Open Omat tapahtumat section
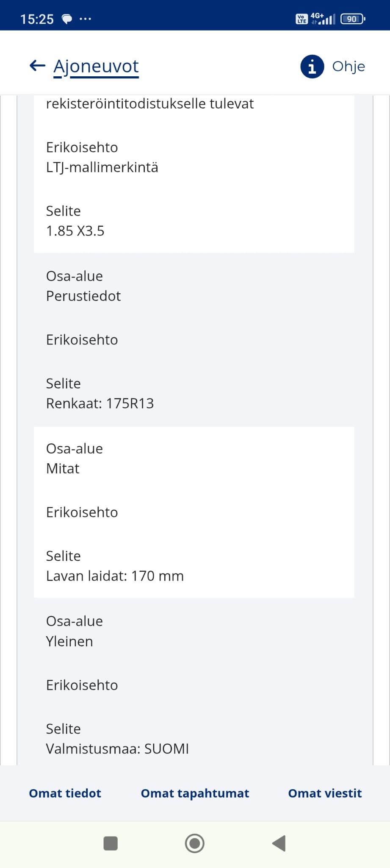The image size is (390, 868). point(195,793)
